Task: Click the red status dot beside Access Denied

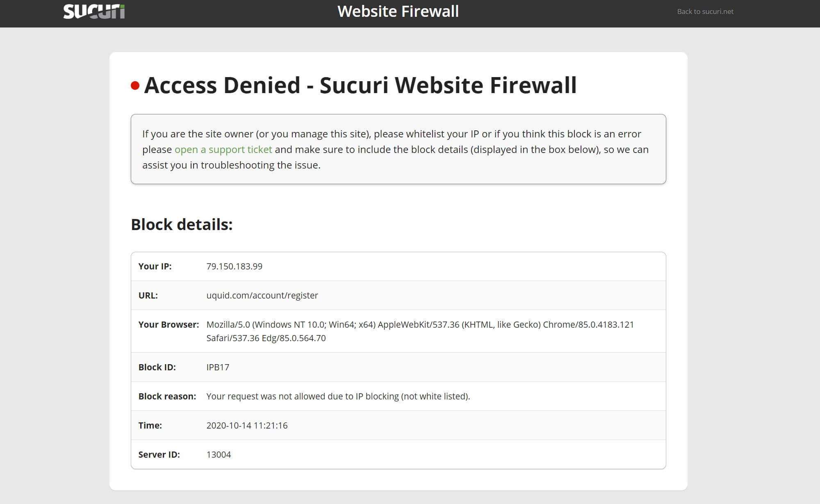Action: coord(135,86)
